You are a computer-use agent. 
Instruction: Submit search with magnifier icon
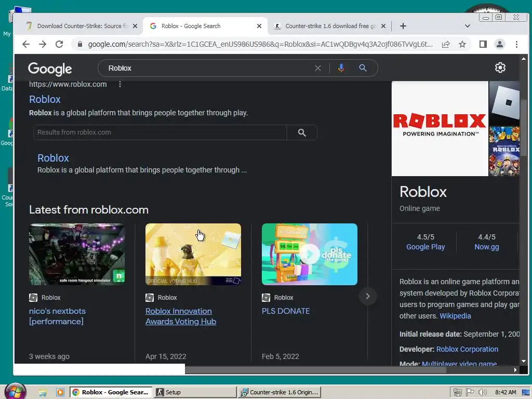click(x=363, y=68)
